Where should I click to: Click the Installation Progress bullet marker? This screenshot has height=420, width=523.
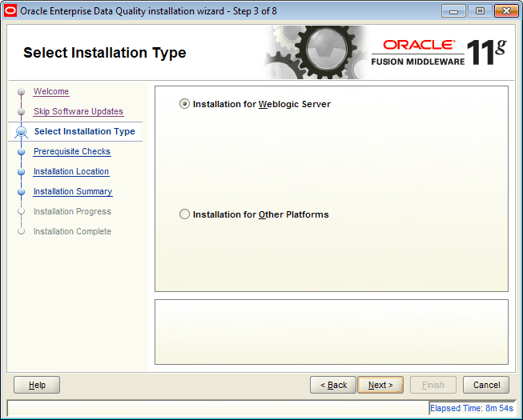[22, 211]
